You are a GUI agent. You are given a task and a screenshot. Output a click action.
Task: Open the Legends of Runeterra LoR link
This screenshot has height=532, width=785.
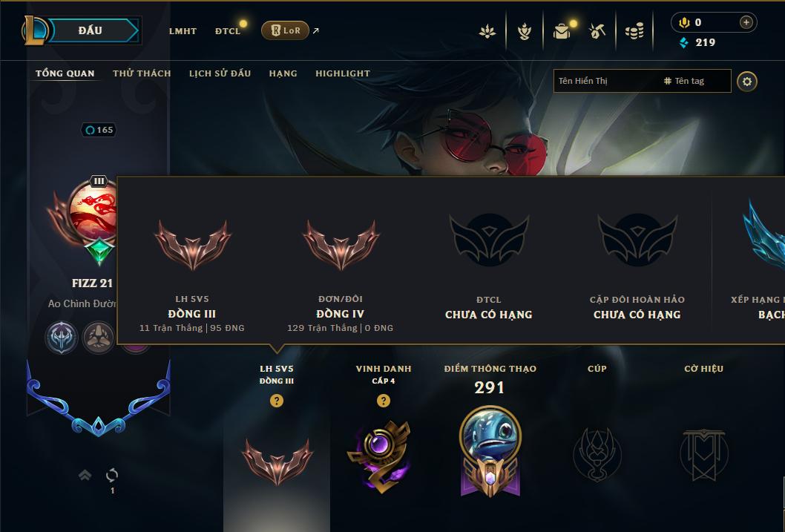[x=286, y=30]
